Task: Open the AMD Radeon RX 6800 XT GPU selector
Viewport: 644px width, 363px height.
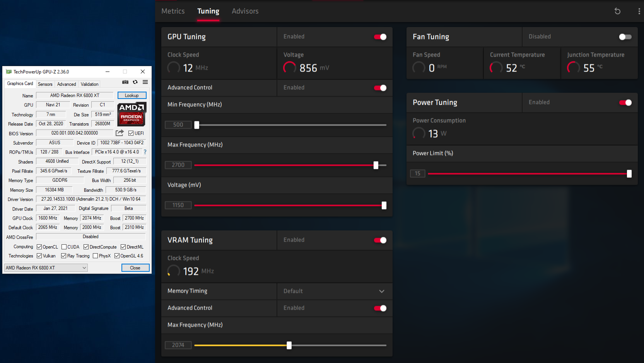Action: pyautogui.click(x=46, y=268)
